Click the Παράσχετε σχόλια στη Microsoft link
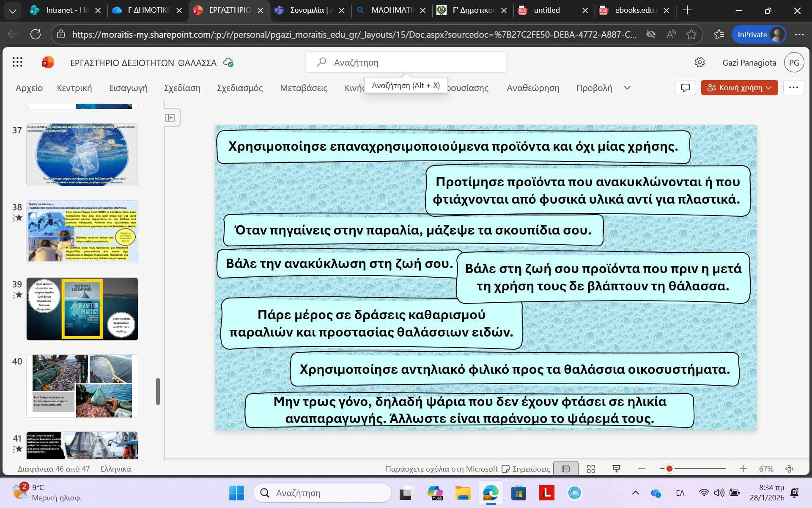 (441, 469)
